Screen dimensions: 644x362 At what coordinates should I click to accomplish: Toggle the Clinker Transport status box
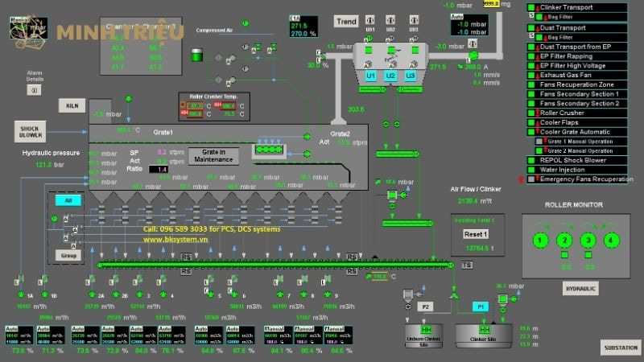click(531, 7)
